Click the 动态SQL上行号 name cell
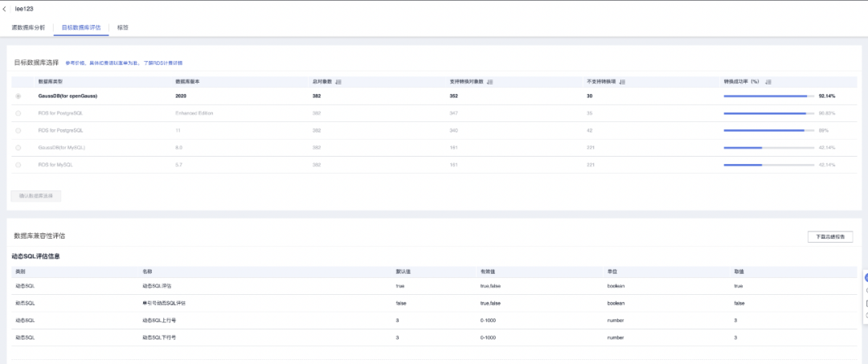 click(159, 321)
